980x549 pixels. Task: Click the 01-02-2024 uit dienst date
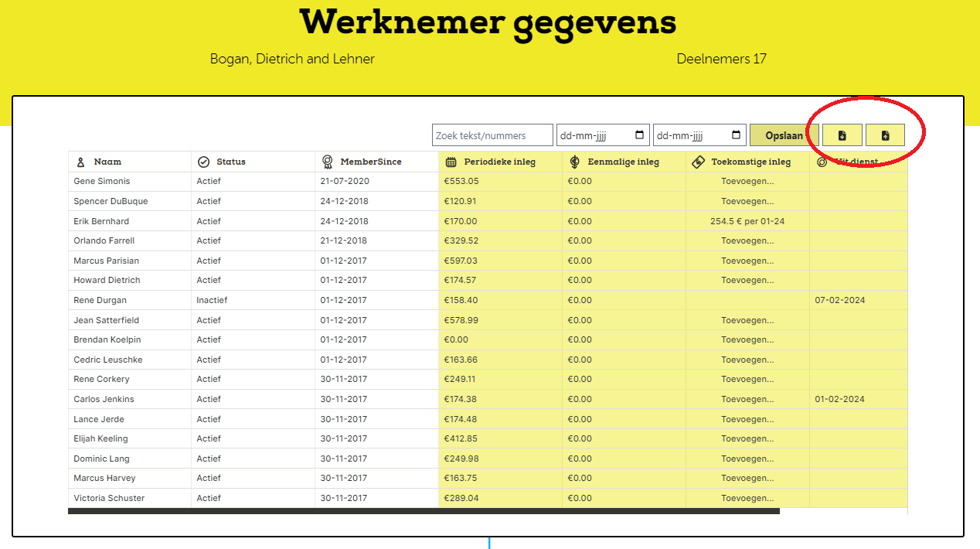839,399
